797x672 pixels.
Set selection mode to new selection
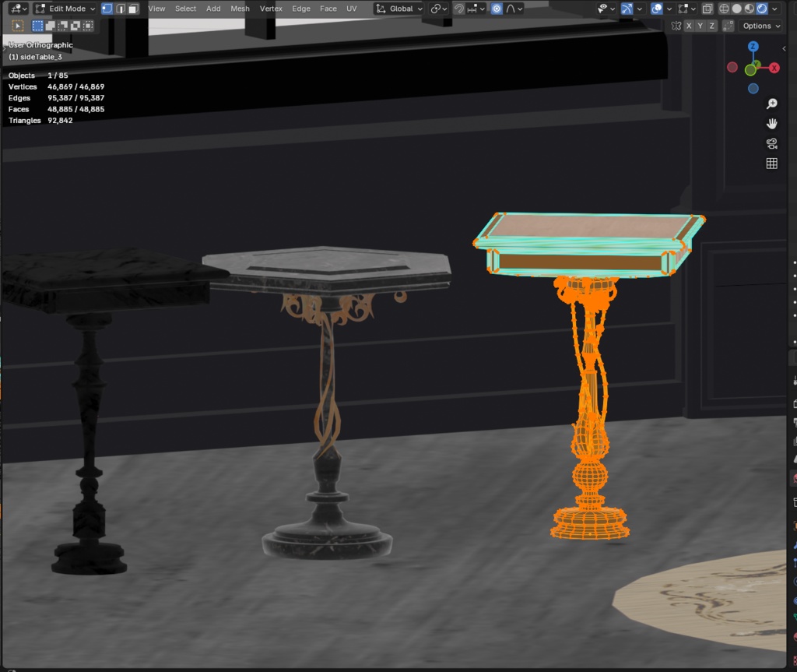pyautogui.click(x=37, y=26)
